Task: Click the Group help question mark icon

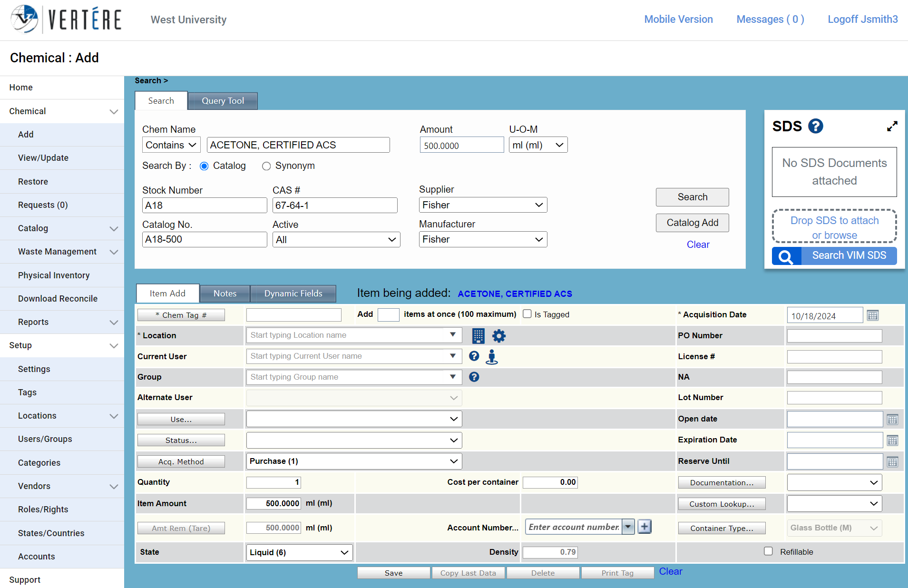Action: [474, 377]
